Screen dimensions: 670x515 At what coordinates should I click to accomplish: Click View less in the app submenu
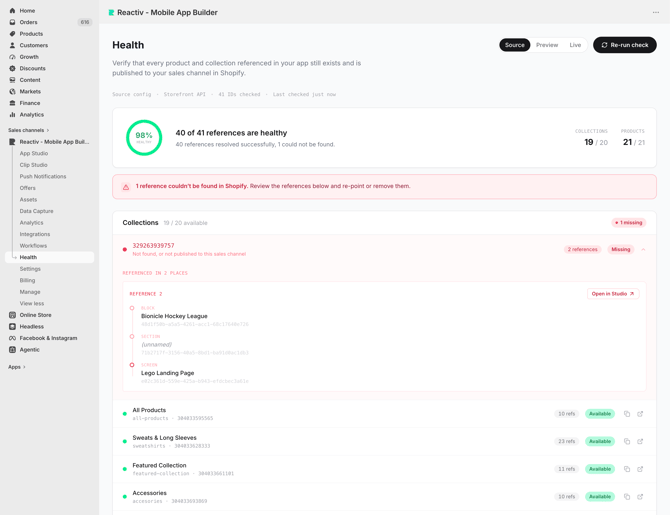click(32, 303)
